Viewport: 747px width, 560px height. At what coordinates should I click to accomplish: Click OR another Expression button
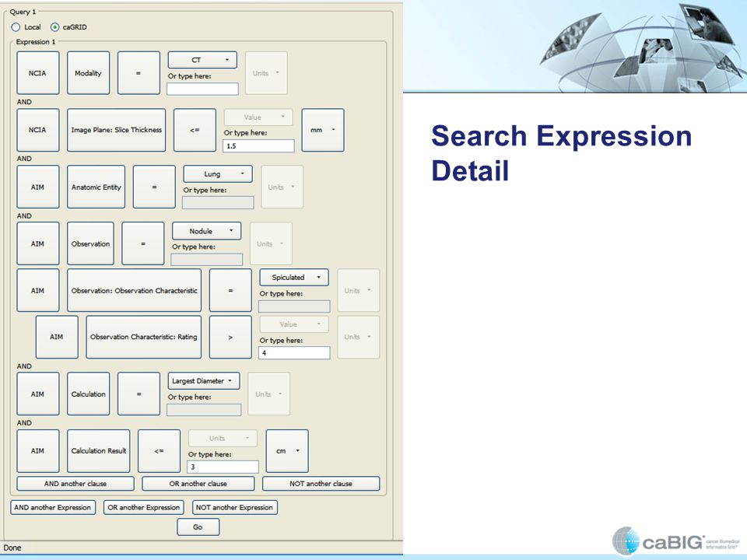pos(144,508)
